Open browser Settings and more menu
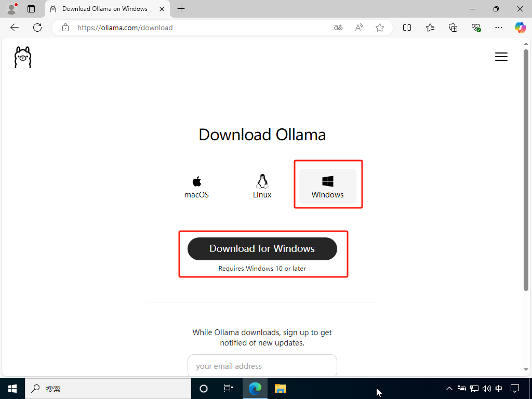Screen dimensions: 532x399 (x=499, y=28)
